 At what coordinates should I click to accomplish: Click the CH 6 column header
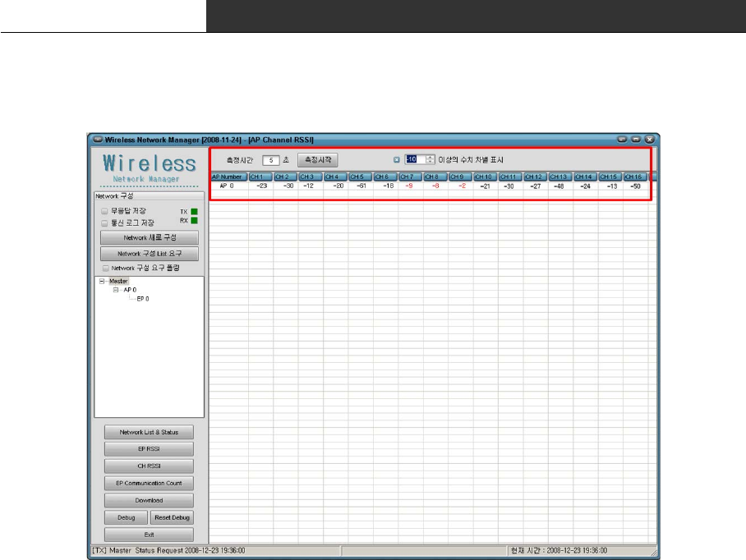click(385, 177)
